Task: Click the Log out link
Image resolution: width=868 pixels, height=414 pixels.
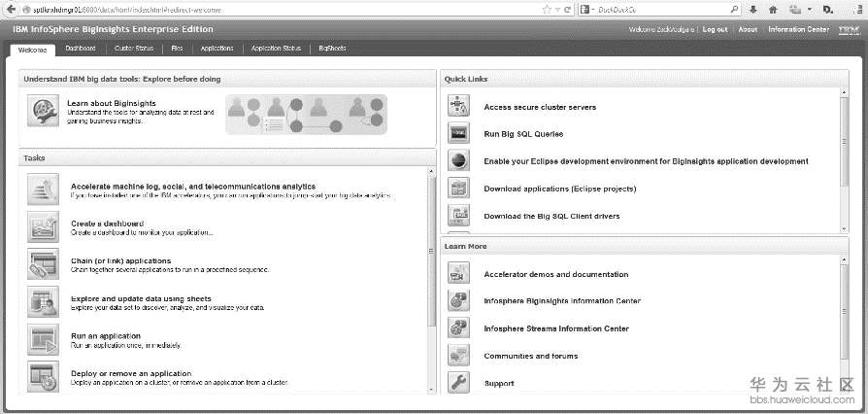Action: pyautogui.click(x=716, y=29)
